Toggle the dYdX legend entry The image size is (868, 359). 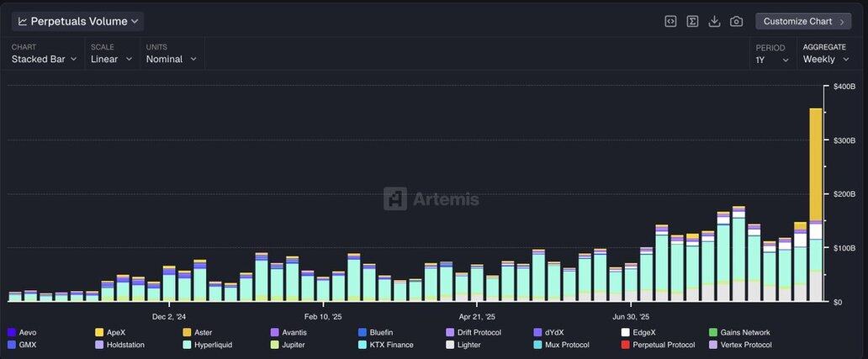[x=548, y=332]
